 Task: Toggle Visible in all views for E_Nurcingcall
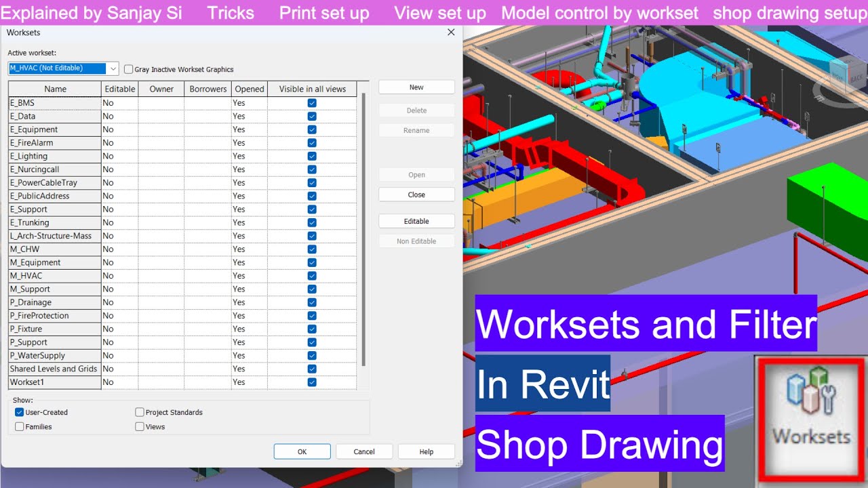click(x=312, y=169)
